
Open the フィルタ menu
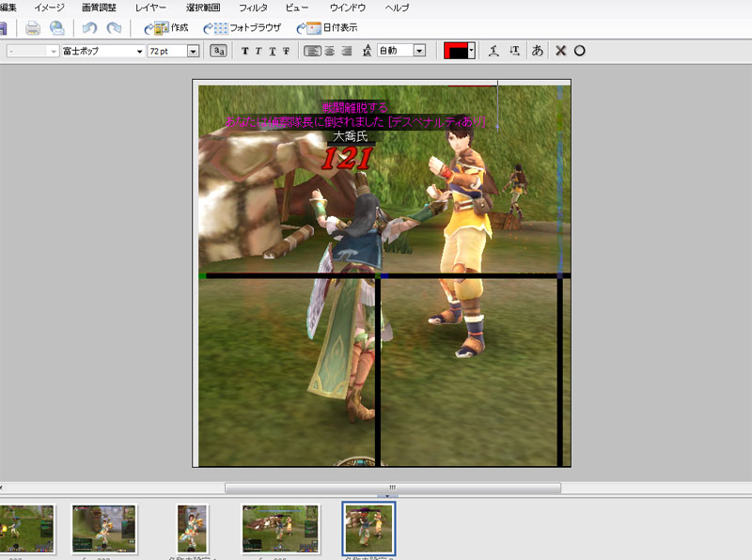(253, 8)
